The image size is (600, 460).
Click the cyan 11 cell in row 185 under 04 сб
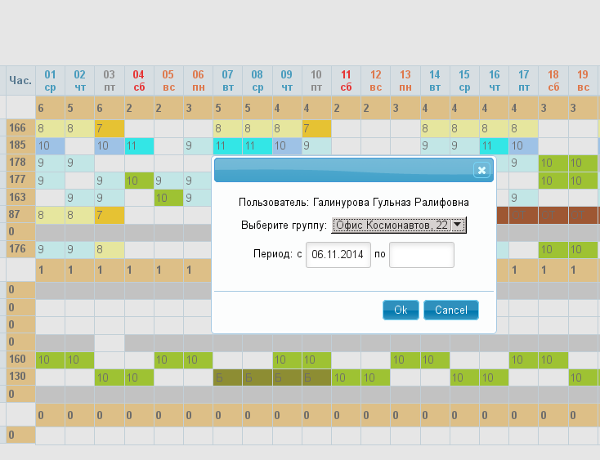pyautogui.click(x=138, y=146)
